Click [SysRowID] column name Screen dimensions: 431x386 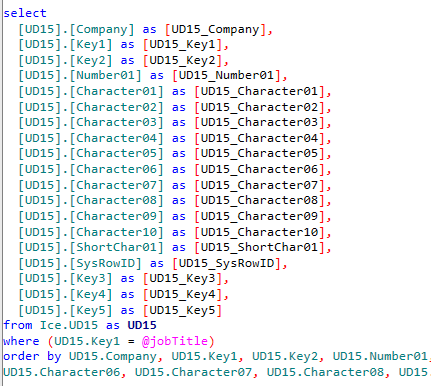105,263
